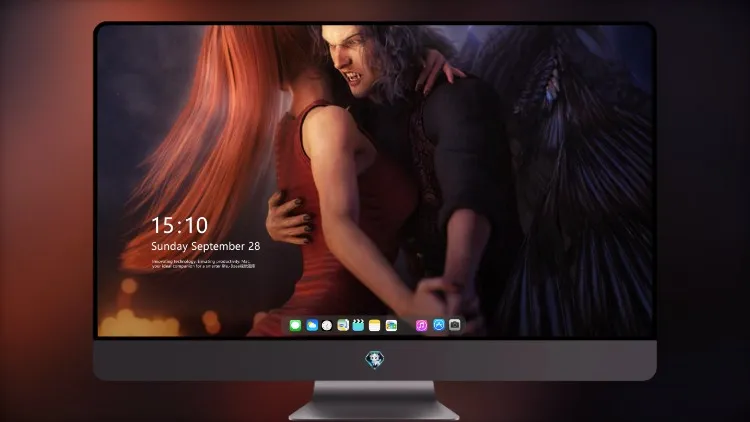The height and width of the screenshot is (422, 750).
Task: Open the teal clapperboard video app
Action: [x=358, y=326]
